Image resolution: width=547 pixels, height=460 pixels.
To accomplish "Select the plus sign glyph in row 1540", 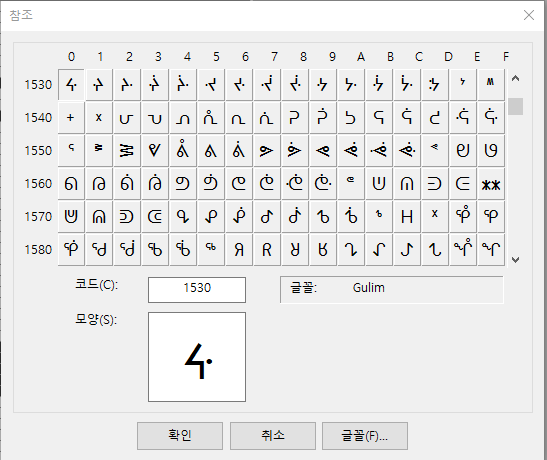I will (x=71, y=118).
